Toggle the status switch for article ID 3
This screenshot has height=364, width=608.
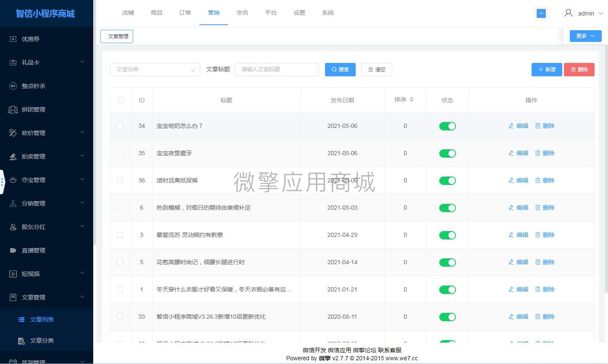pos(447,235)
